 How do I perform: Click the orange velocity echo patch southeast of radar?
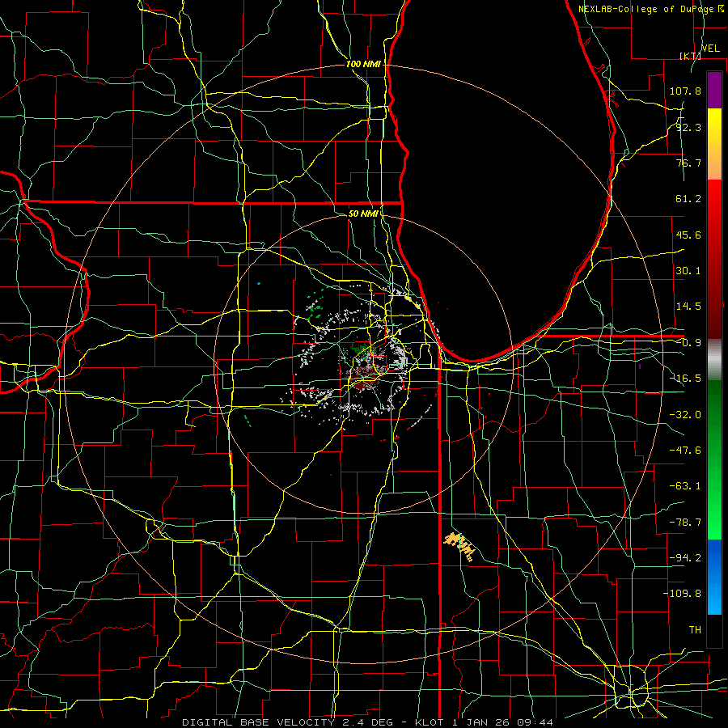(x=459, y=546)
